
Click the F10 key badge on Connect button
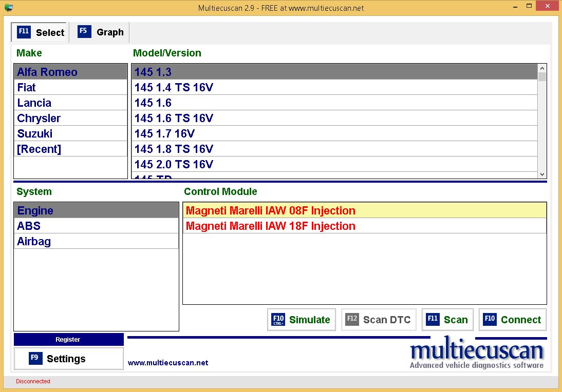490,319
